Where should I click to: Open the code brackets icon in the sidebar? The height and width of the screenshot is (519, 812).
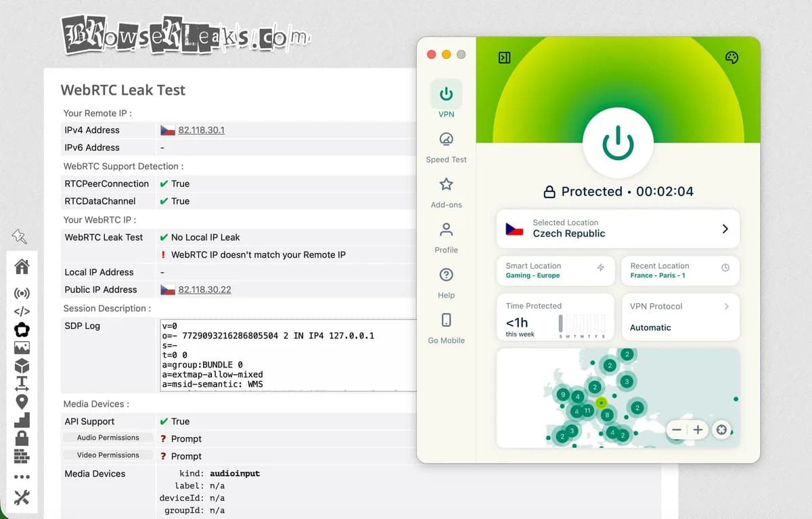(22, 312)
